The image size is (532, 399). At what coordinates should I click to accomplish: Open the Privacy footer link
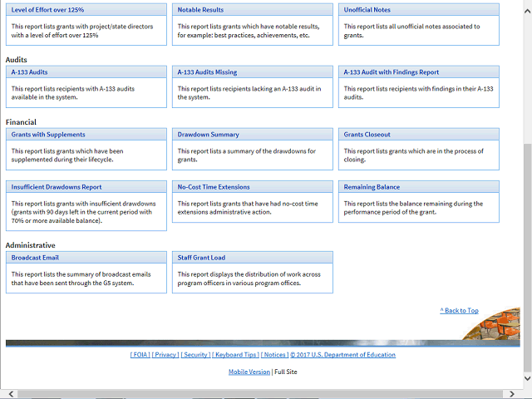pyautogui.click(x=165, y=355)
